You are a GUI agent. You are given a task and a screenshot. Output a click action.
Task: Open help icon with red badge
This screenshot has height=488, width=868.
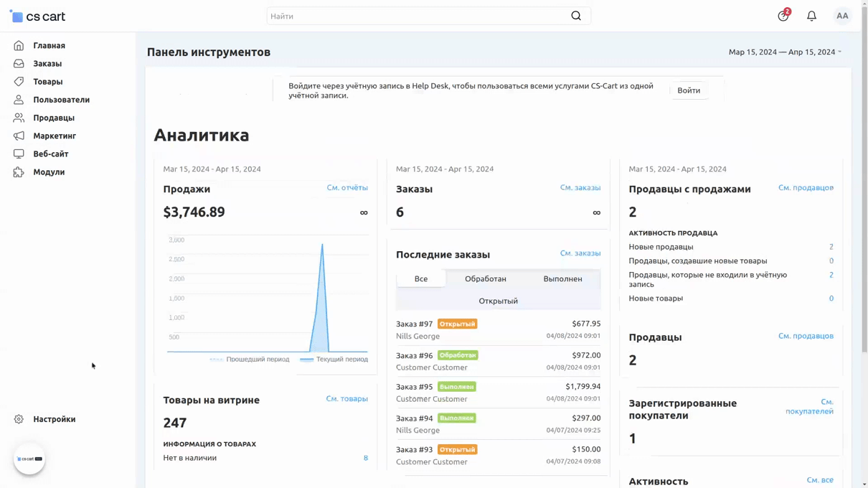[x=783, y=16]
